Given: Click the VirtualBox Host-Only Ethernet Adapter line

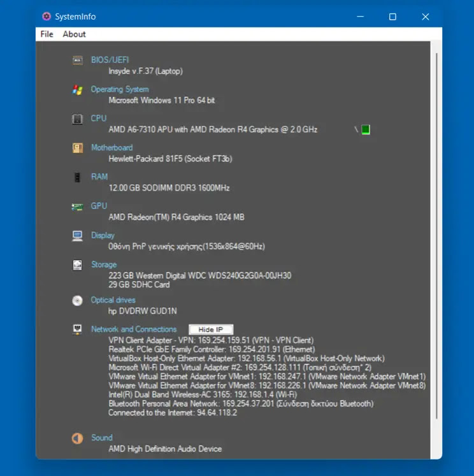Looking at the screenshot, I should point(247,359).
